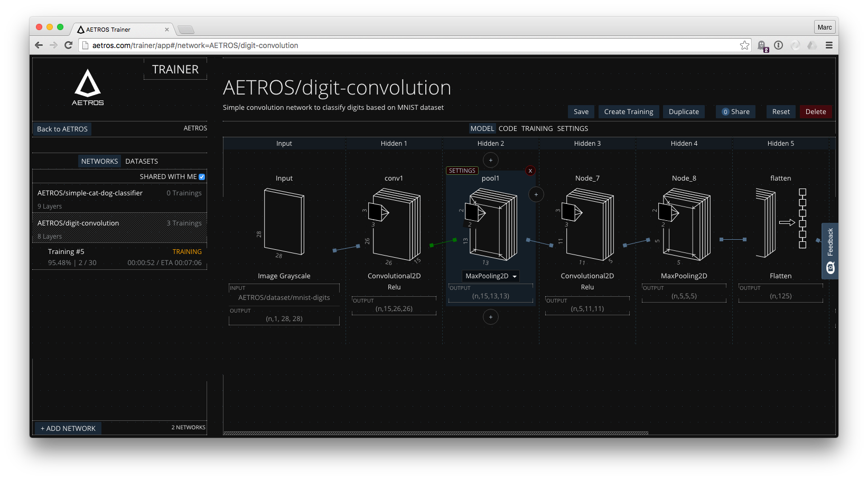Open the 1Password extension icon
Viewport: 868px width, 480px height.
[x=778, y=45]
